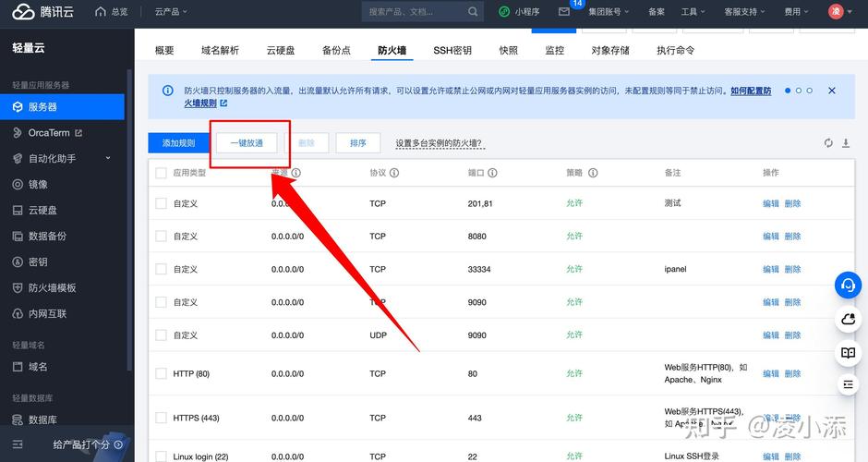Click the Tencent Cloud logo
Viewport: 868px width, 462px height.
coord(43,11)
